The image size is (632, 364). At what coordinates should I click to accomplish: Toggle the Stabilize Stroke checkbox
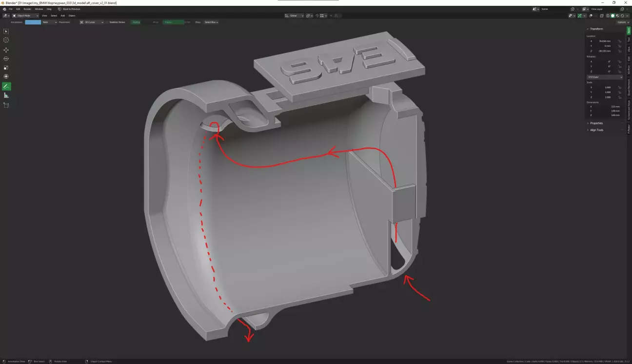tap(108, 22)
